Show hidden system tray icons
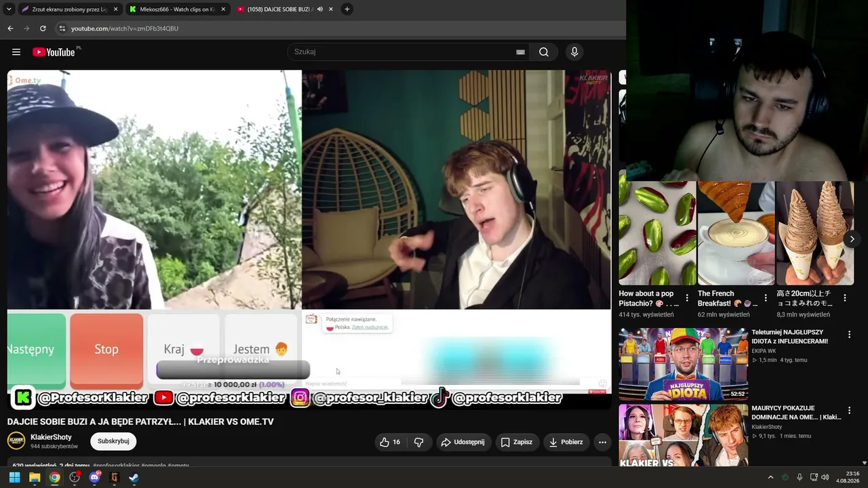The image size is (868, 488). pos(770,477)
